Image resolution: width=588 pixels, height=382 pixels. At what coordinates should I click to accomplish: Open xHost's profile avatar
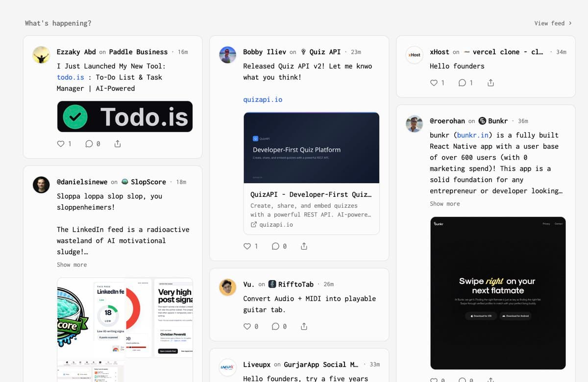point(415,55)
